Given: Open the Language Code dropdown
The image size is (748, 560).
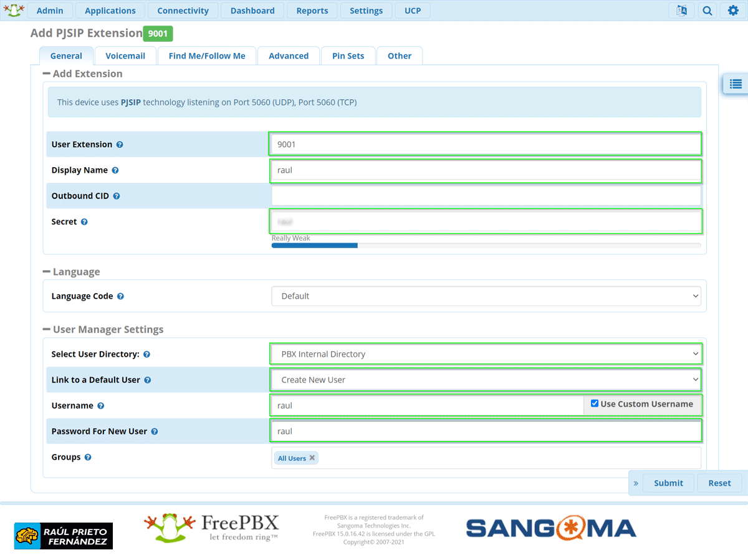Looking at the screenshot, I should point(486,296).
